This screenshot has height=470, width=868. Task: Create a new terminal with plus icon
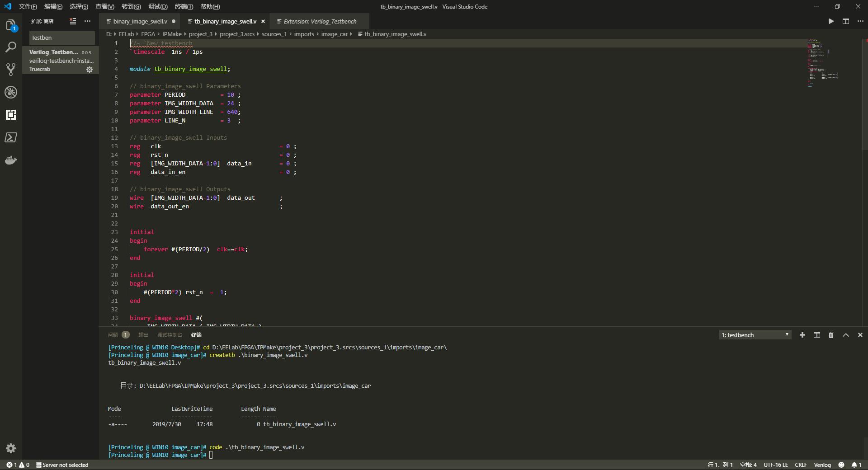(802, 335)
